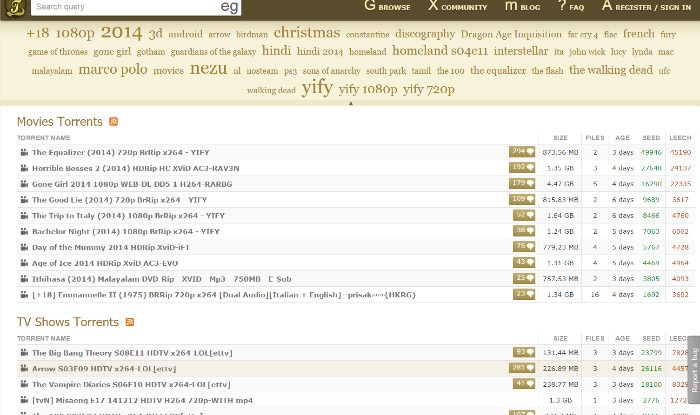Select the 'homeland s04e11' tag
Image resolution: width=700 pixels, height=415 pixels.
(x=440, y=51)
